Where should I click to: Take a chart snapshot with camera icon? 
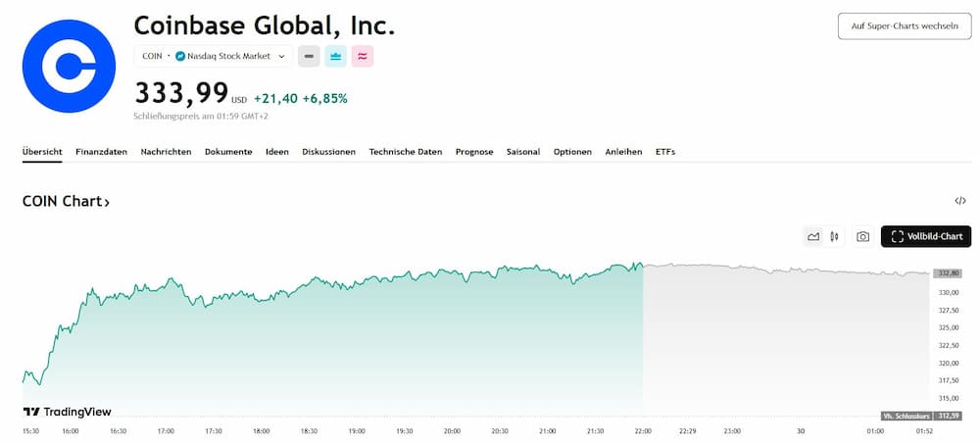point(862,236)
